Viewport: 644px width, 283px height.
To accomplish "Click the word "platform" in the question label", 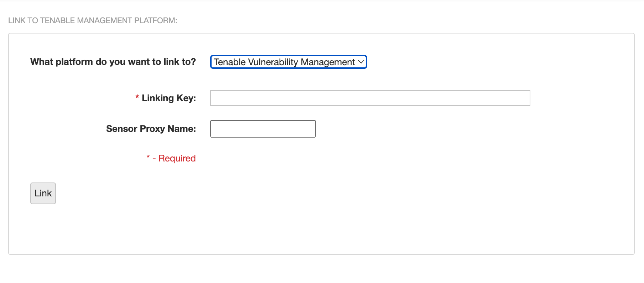I will [74, 62].
